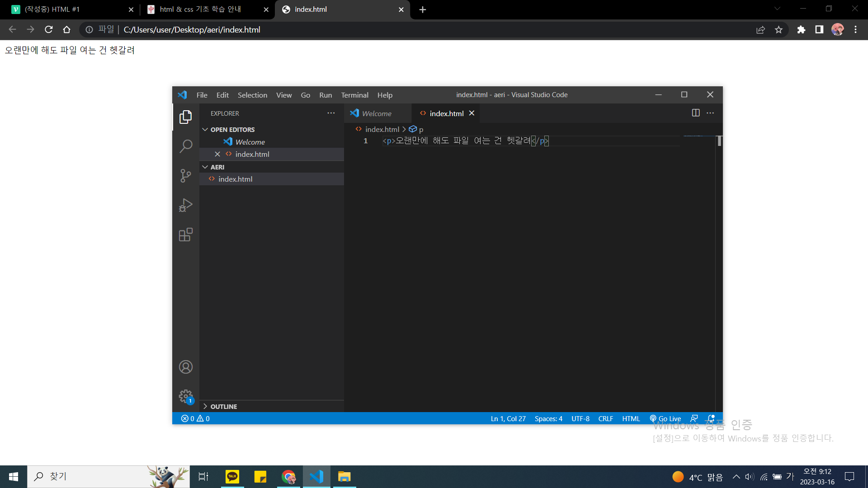Click the errors and warnings status indicator
Viewport: 868px width, 488px height.
coord(195,418)
